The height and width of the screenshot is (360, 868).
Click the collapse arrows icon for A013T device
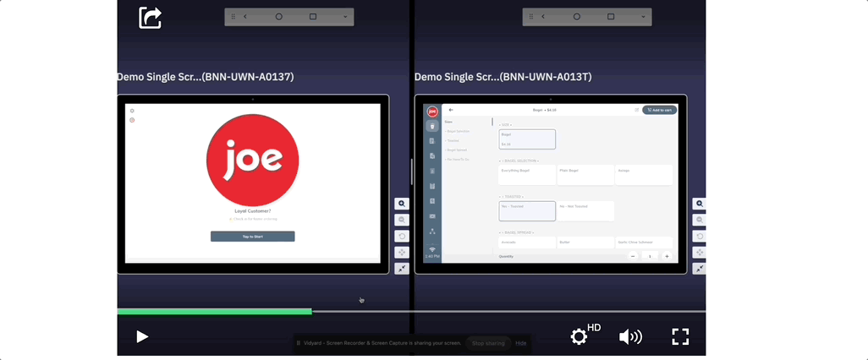coord(700,269)
